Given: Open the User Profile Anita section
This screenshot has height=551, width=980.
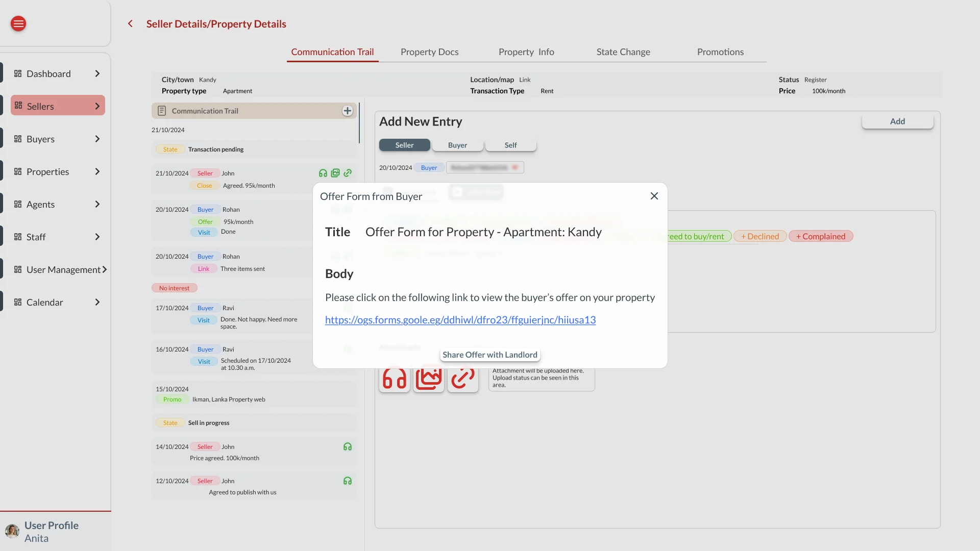Looking at the screenshot, I should coord(56,532).
